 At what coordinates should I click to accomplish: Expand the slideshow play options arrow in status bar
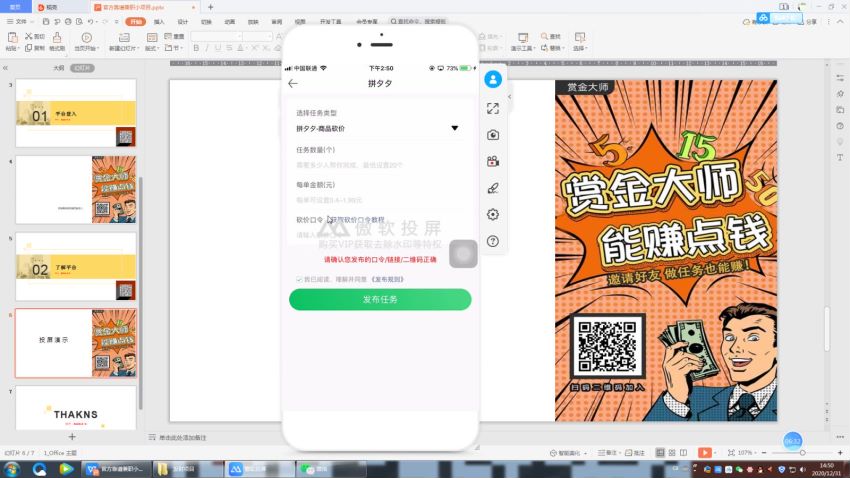pos(715,453)
